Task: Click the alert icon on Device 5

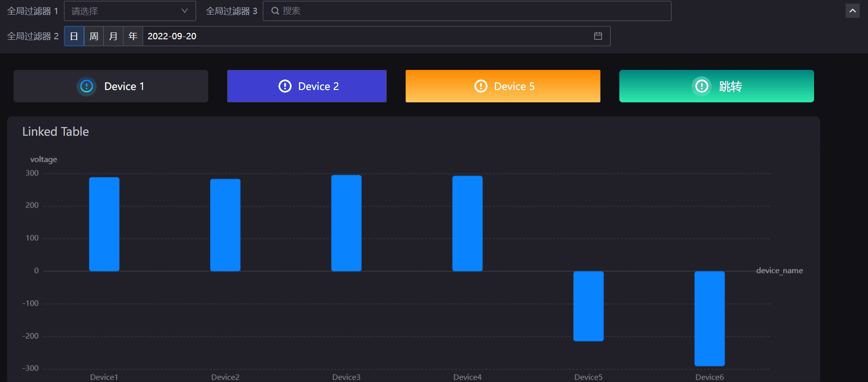Action: tap(481, 86)
